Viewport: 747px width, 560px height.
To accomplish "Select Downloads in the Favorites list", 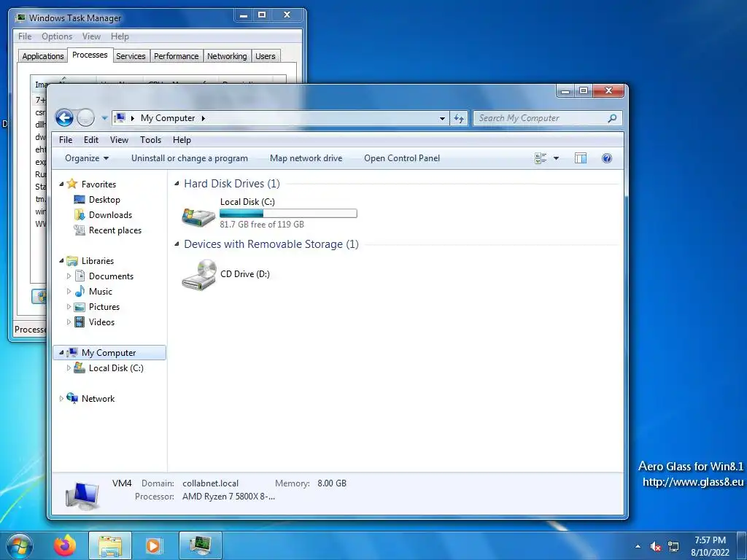I will pos(110,215).
